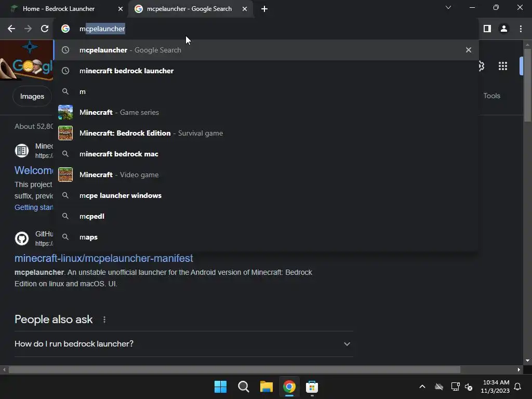This screenshot has width=532, height=399.
Task: Select Minecraft - Video game suggestion
Action: 265,175
